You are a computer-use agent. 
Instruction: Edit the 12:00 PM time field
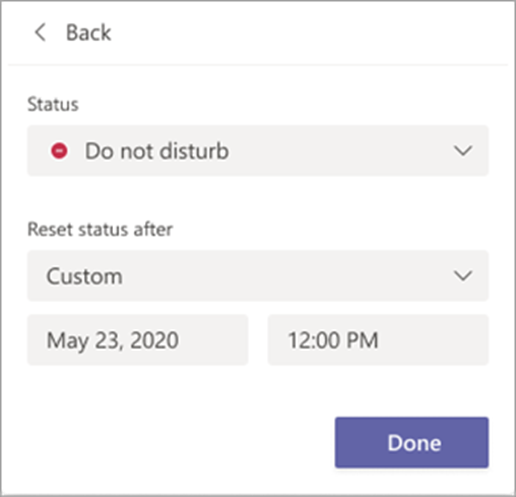378,340
